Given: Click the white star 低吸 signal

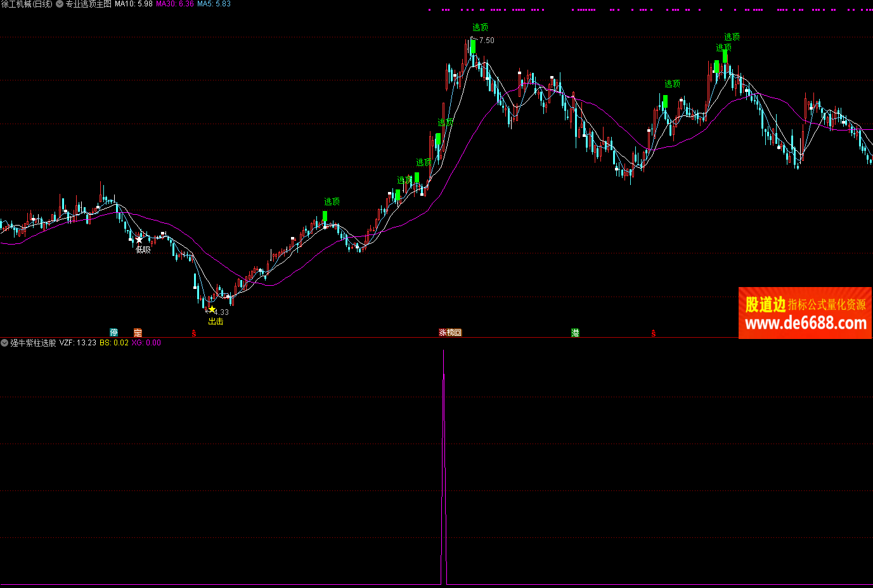Looking at the screenshot, I should 139,240.
